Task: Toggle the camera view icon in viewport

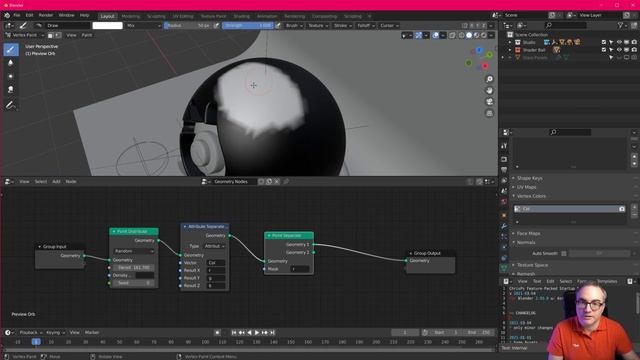Action: coord(489,102)
